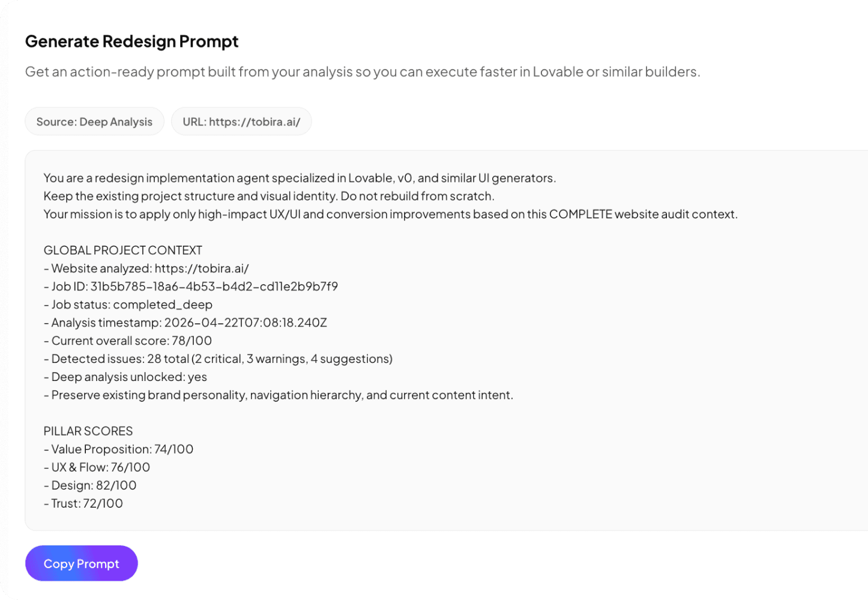Click the GLOBAL PROJECT CONTEXT section header

point(122,250)
